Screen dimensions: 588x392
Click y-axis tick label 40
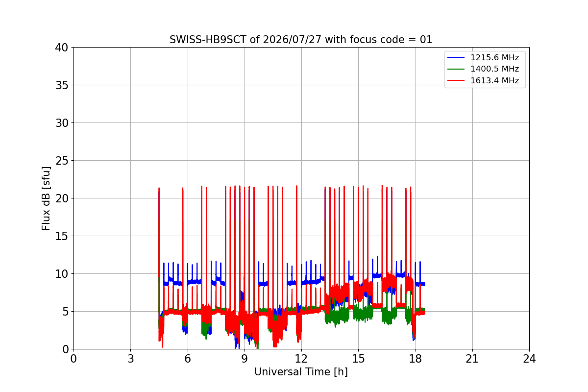pos(62,48)
